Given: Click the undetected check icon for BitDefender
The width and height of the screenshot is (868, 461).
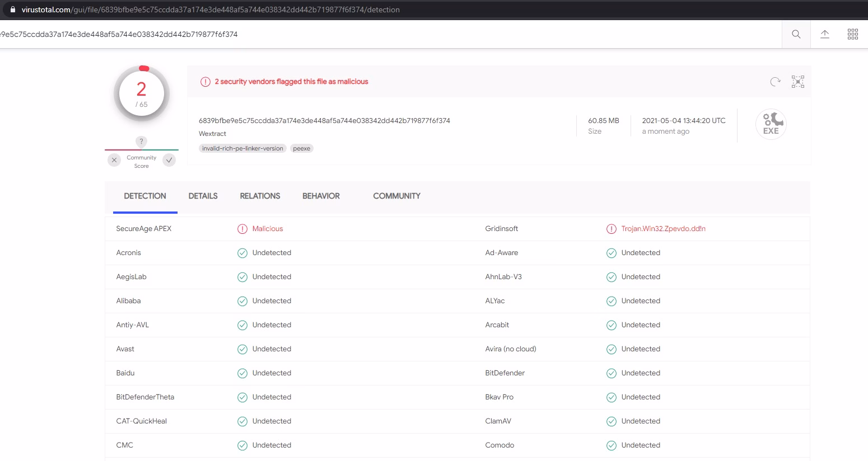Looking at the screenshot, I should pos(612,373).
